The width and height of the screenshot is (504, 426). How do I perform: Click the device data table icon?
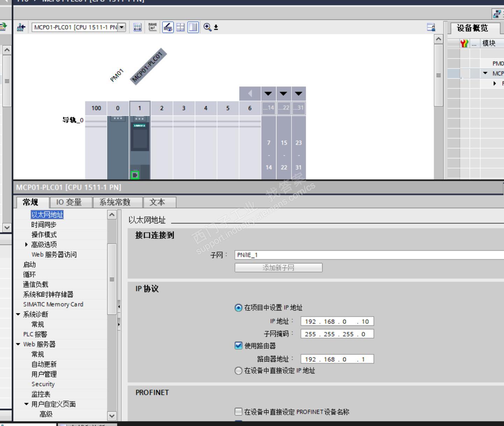tap(431, 27)
